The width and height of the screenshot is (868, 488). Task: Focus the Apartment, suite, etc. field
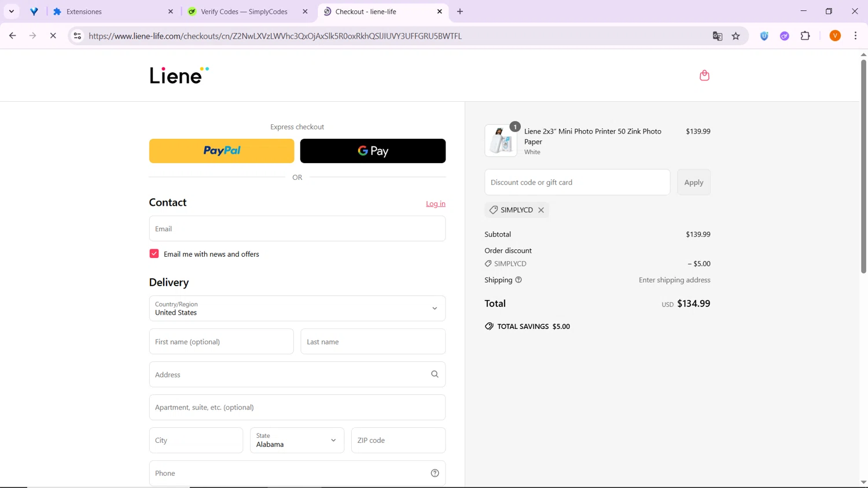[x=297, y=407]
